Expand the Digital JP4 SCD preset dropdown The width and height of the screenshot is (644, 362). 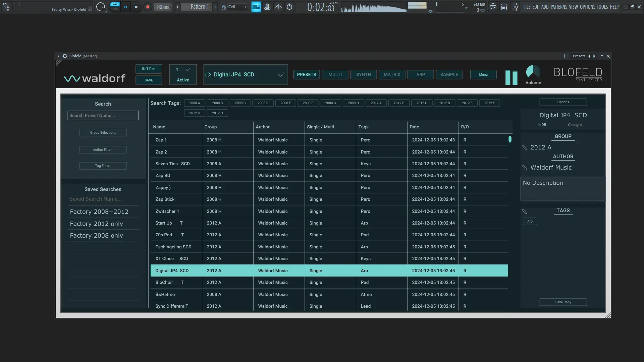(280, 75)
